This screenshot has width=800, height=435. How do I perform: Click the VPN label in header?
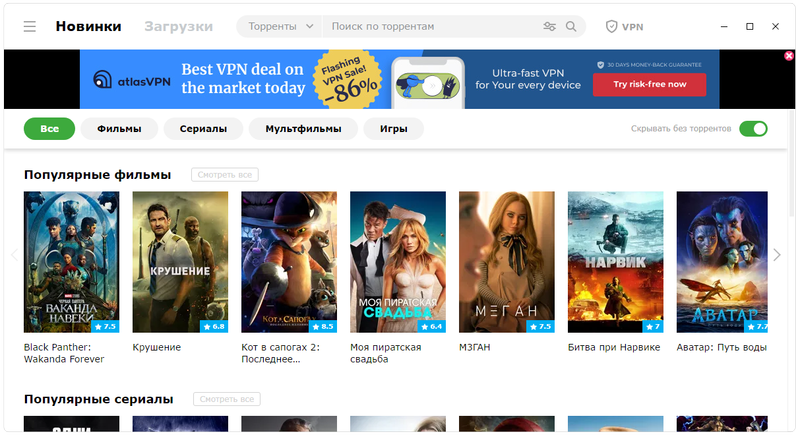(633, 27)
